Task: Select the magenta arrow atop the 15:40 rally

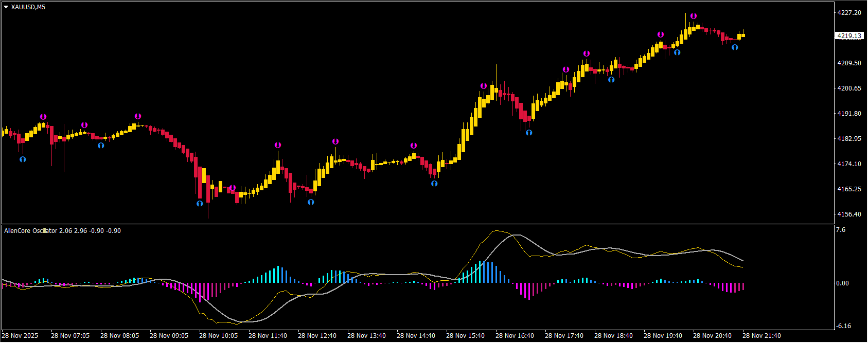Action: tap(484, 86)
